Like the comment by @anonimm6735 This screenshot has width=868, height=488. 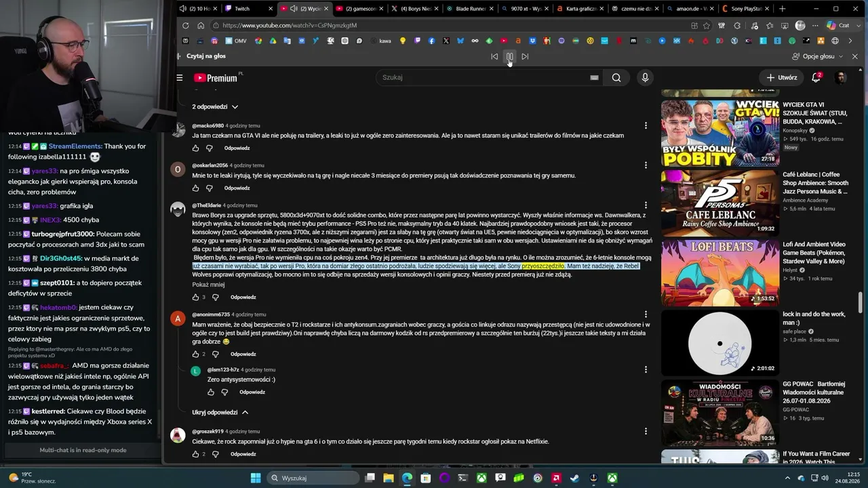point(195,354)
